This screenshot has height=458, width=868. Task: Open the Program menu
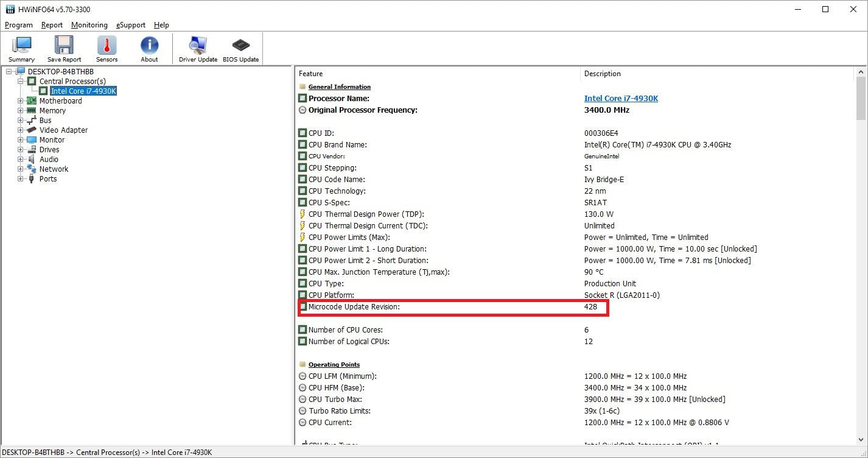(18, 25)
